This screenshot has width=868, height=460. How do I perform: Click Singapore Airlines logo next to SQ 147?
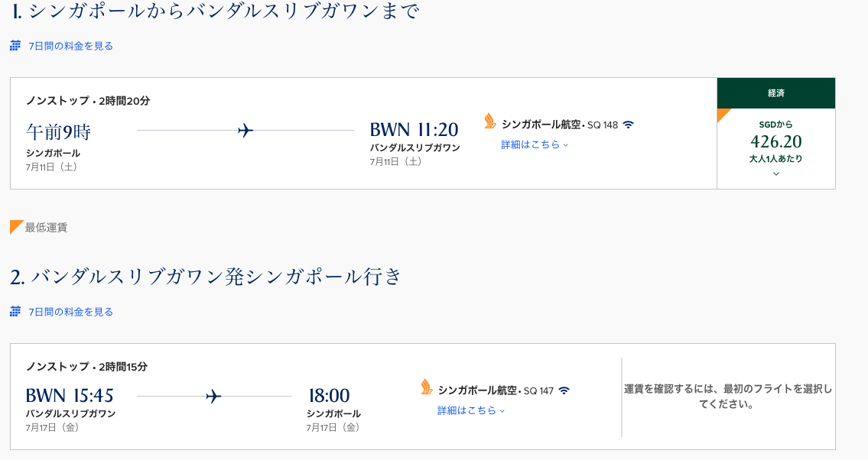click(427, 387)
